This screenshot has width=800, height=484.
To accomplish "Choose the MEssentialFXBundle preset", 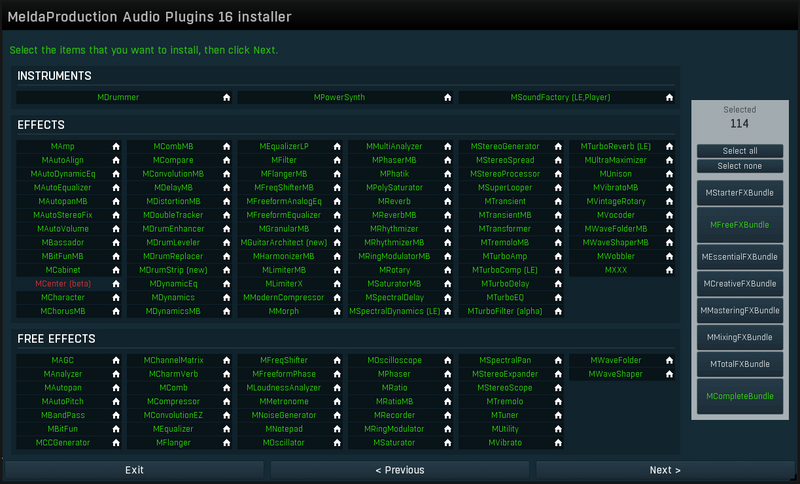I will tap(740, 257).
